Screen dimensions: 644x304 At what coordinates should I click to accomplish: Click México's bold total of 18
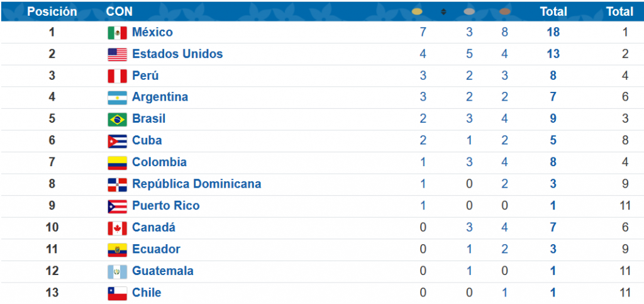point(553,32)
